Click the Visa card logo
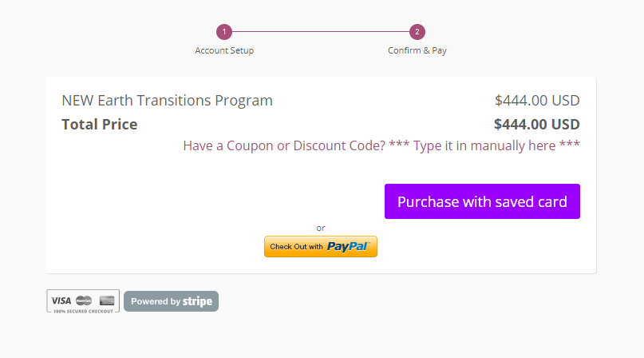644x358 pixels. pyautogui.click(x=61, y=300)
